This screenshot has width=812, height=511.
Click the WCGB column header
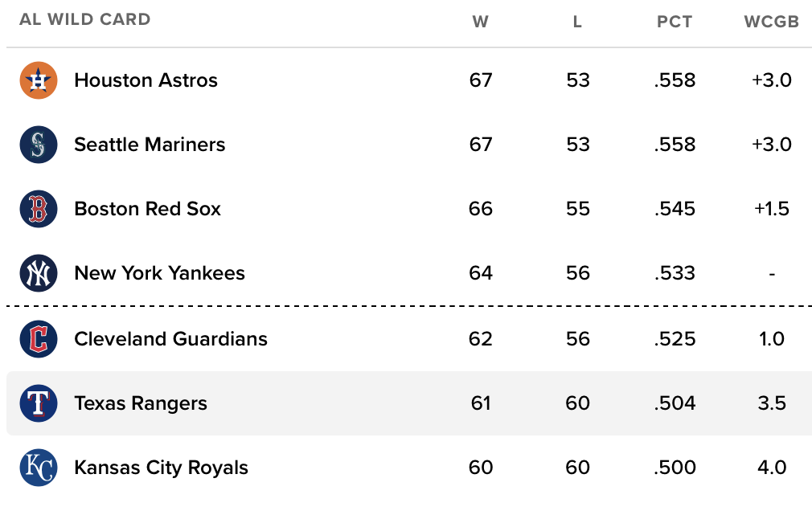tap(771, 22)
